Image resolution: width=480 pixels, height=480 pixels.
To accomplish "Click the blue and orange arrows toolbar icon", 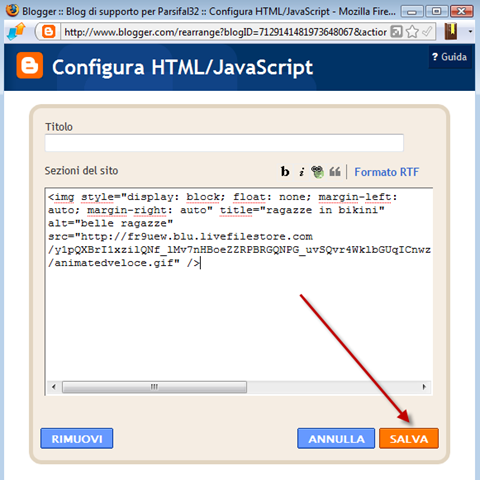I will pos(16,32).
